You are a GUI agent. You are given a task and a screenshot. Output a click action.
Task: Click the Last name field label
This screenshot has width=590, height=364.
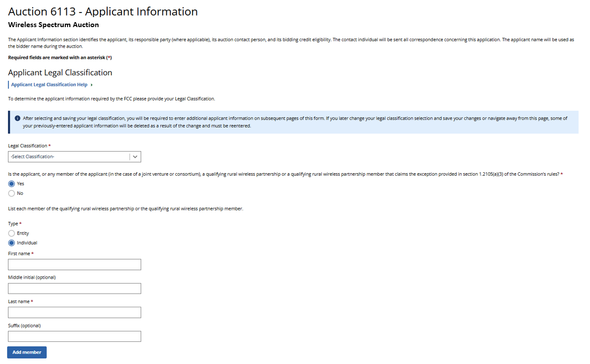click(19, 301)
